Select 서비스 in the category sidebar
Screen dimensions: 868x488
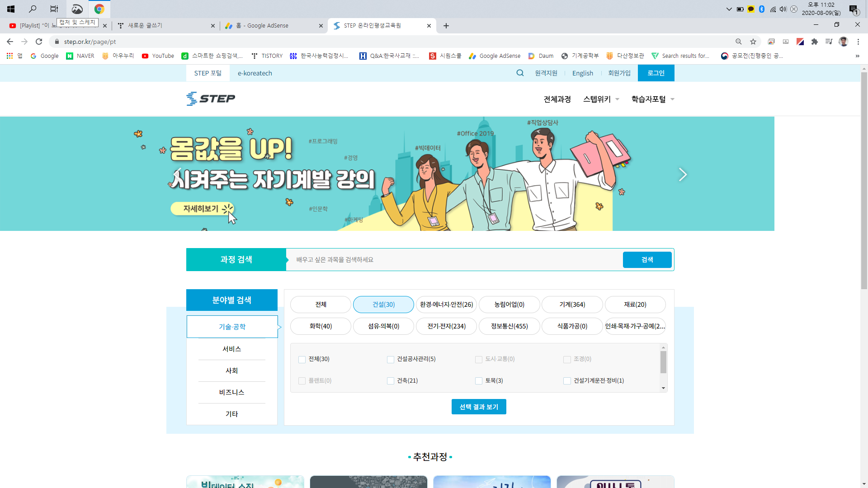pyautogui.click(x=232, y=349)
